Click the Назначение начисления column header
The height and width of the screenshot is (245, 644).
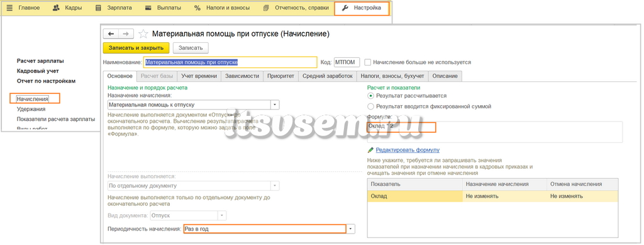coord(504,184)
